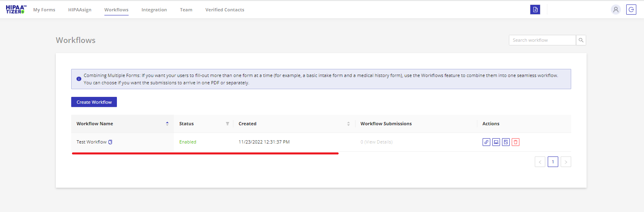Click the logout icon

[x=631, y=9]
